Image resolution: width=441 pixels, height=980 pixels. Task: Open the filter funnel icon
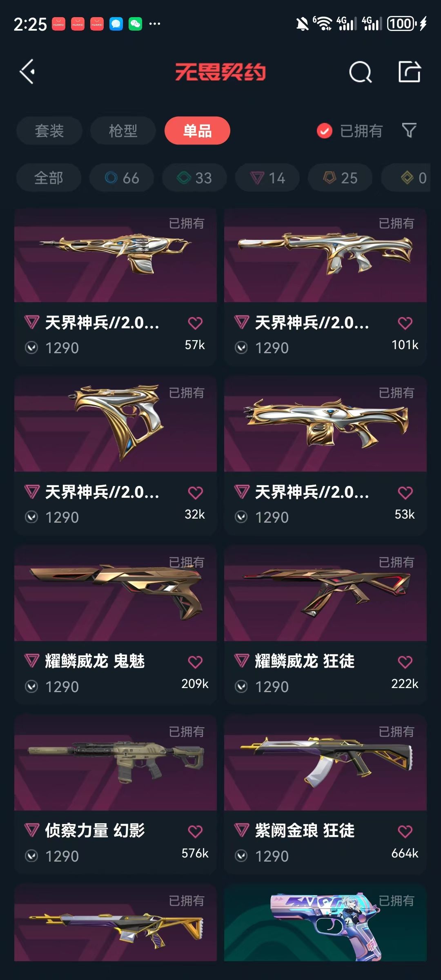409,131
